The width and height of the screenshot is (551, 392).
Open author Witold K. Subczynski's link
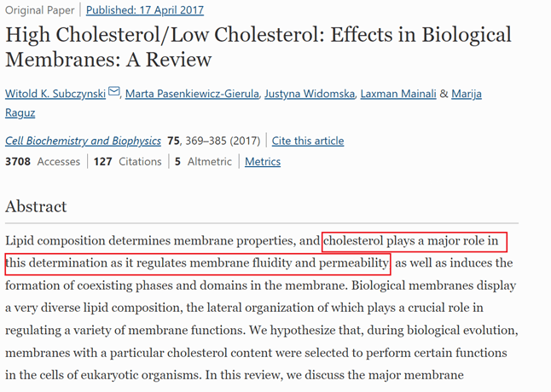[x=55, y=94]
